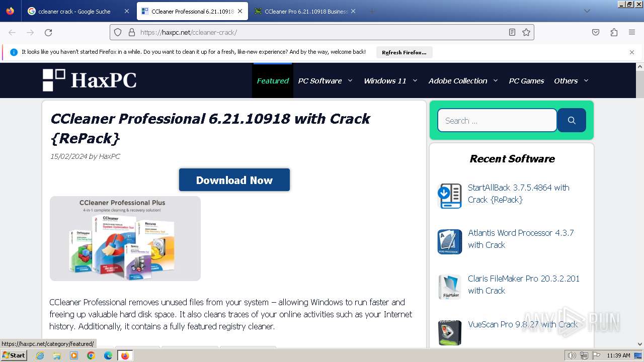Click the Atlantis Word Processor icon
This screenshot has width=644, height=362.
click(x=450, y=242)
